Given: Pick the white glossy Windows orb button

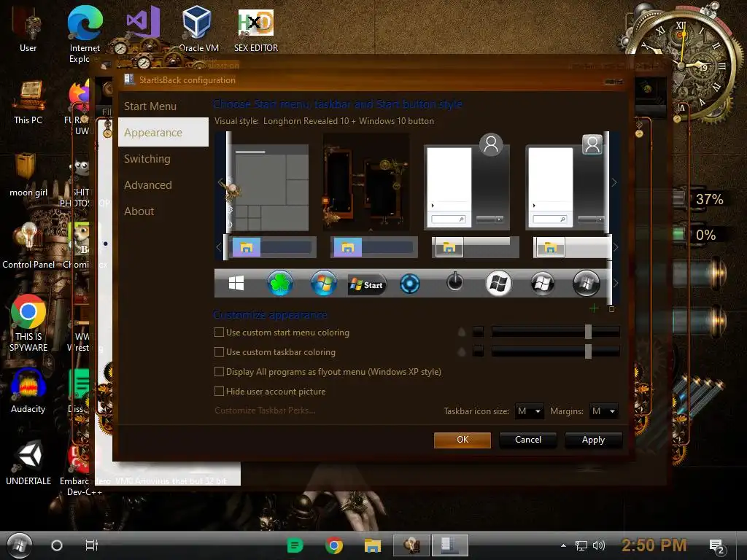Looking at the screenshot, I should 498,284.
